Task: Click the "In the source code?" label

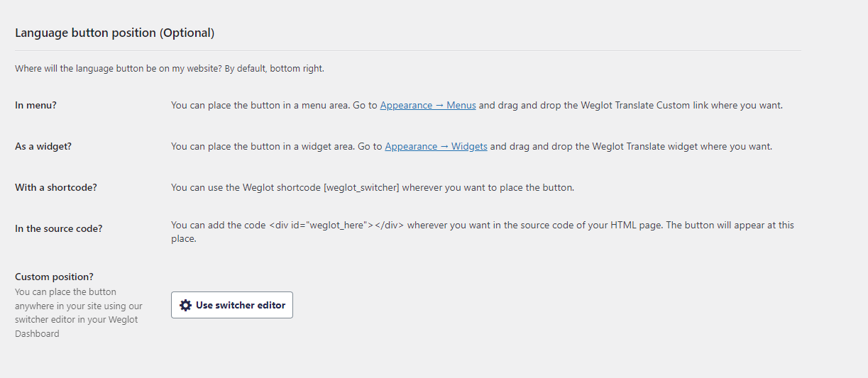Action: point(58,228)
